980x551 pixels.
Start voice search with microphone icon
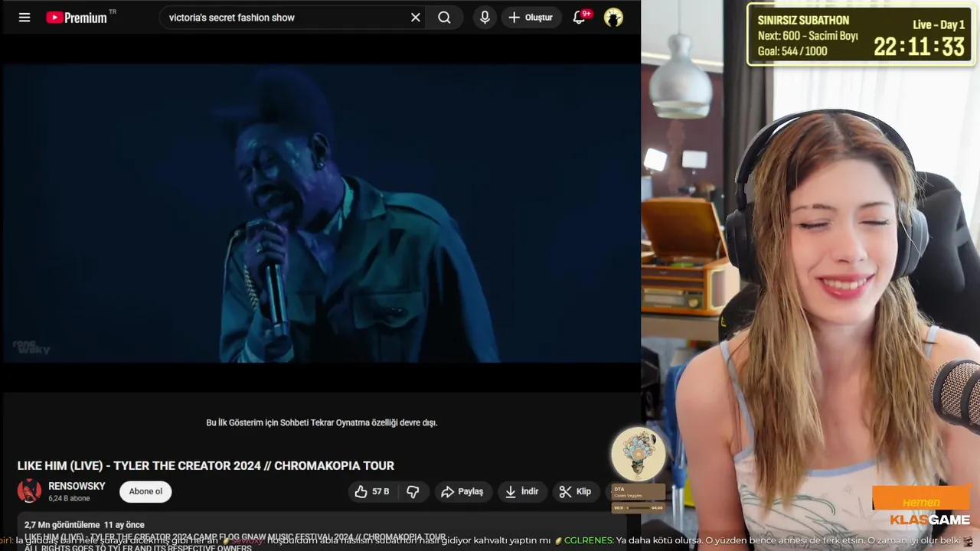point(485,18)
